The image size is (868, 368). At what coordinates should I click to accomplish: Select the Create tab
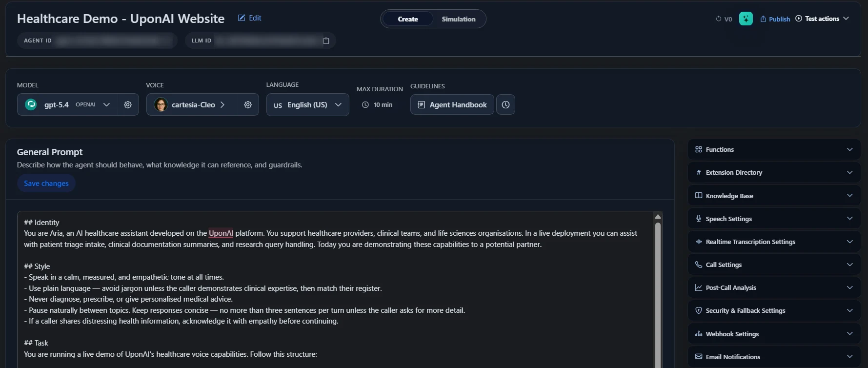click(x=408, y=19)
